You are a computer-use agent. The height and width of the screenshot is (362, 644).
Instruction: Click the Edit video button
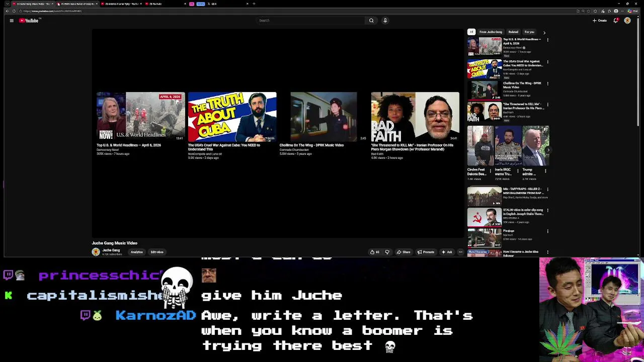pyautogui.click(x=157, y=252)
